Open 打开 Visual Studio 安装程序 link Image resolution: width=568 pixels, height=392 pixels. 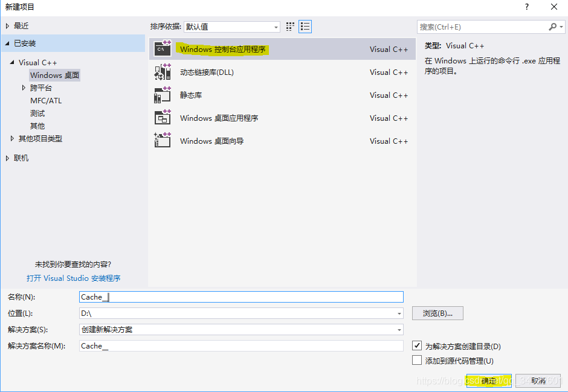(x=74, y=278)
